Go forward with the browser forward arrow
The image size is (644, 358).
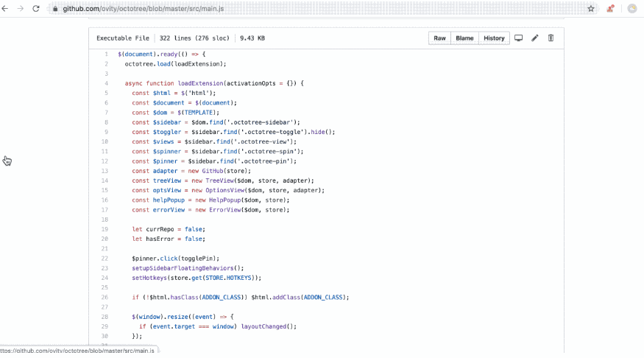(x=20, y=9)
